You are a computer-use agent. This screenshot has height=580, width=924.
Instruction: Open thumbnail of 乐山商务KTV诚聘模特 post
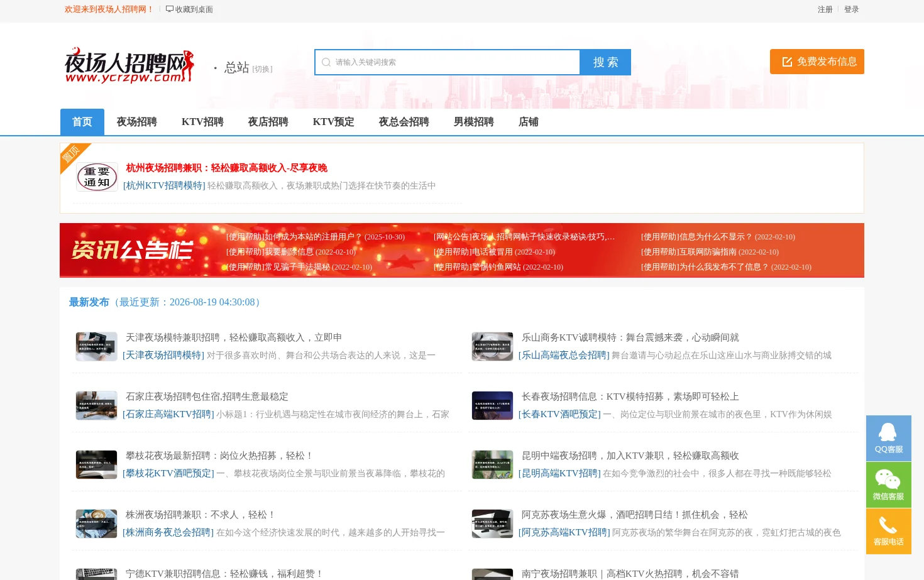492,346
